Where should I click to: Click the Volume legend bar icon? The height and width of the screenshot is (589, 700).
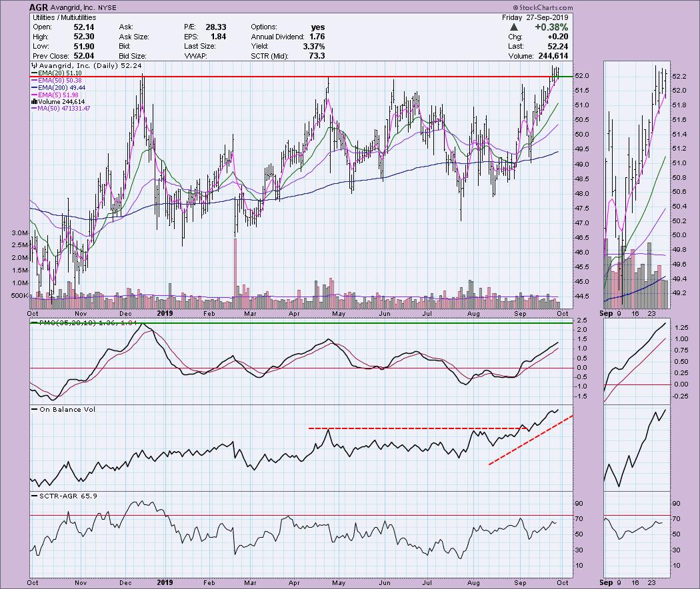click(35, 101)
